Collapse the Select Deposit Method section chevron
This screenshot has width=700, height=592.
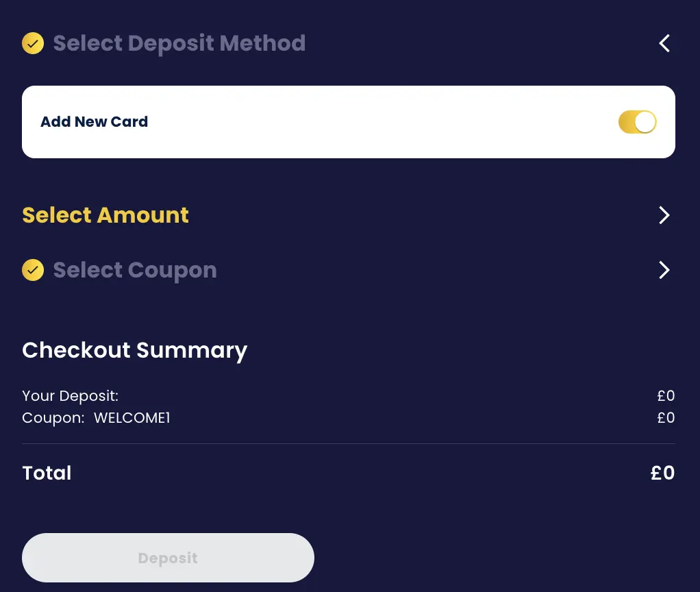tap(664, 44)
